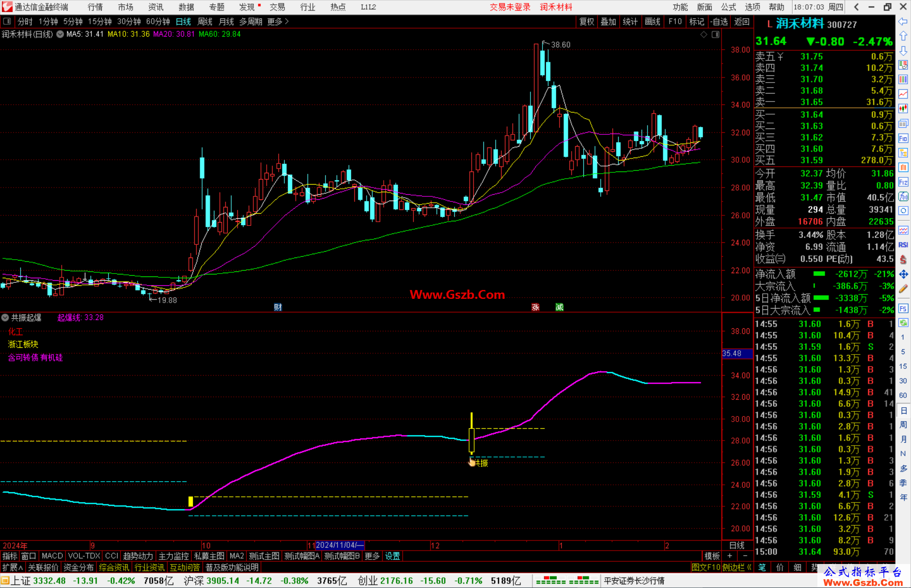
Task: Click the 叠加 overlay button
Action: coord(609,21)
